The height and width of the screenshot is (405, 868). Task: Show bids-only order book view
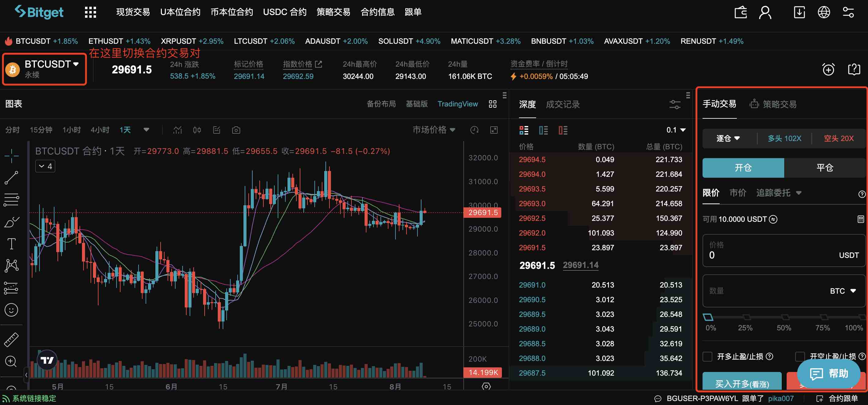(x=543, y=130)
